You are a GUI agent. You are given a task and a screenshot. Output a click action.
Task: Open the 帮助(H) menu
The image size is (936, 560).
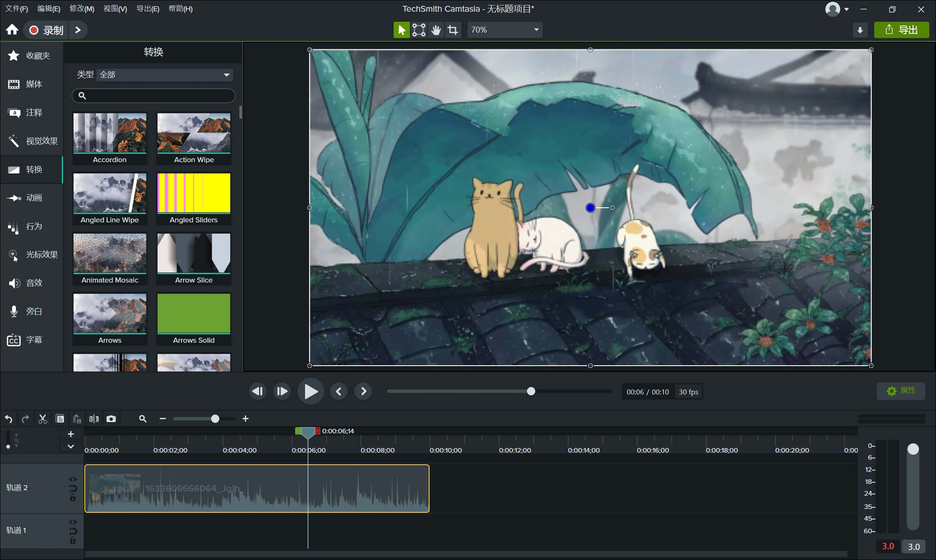click(x=181, y=9)
